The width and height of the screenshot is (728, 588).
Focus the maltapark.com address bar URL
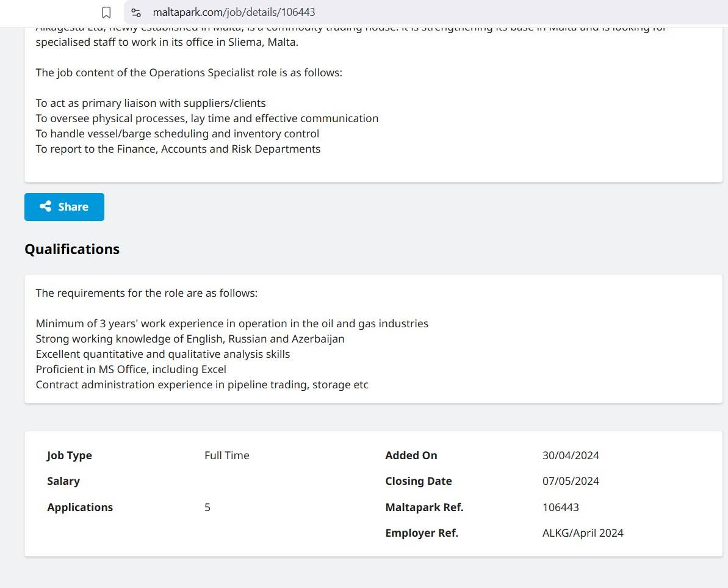coord(234,12)
